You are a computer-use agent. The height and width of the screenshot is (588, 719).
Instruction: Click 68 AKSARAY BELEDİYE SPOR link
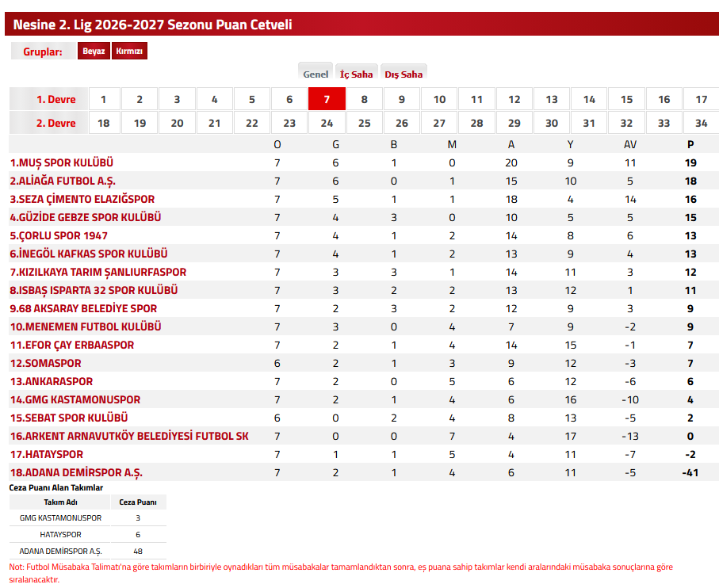pos(83,308)
